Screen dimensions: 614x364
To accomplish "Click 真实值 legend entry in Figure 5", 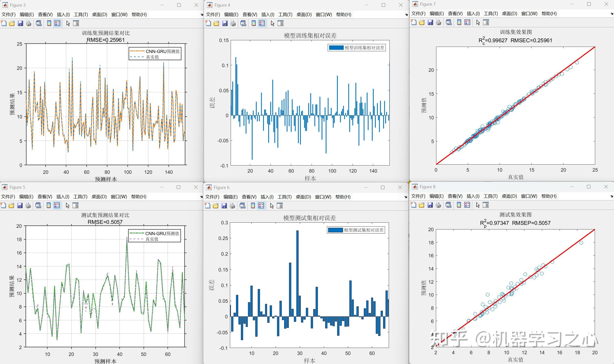I will click(152, 239).
